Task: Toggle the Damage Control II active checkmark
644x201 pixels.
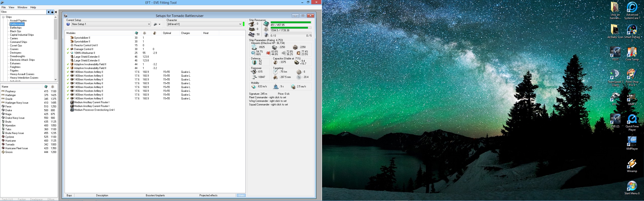Action: (68, 49)
